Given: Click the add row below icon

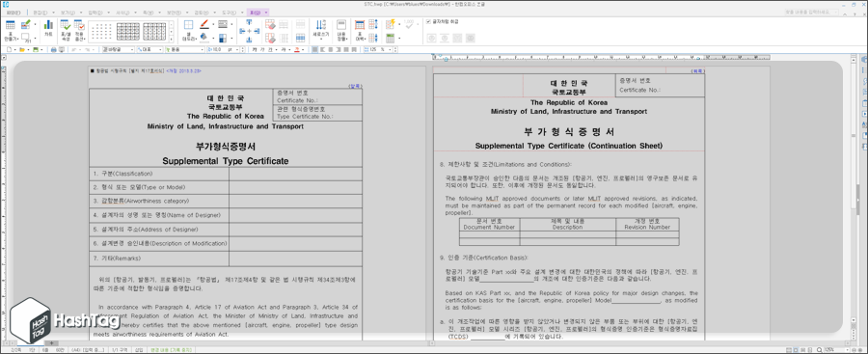Looking at the screenshot, I should (x=249, y=40).
